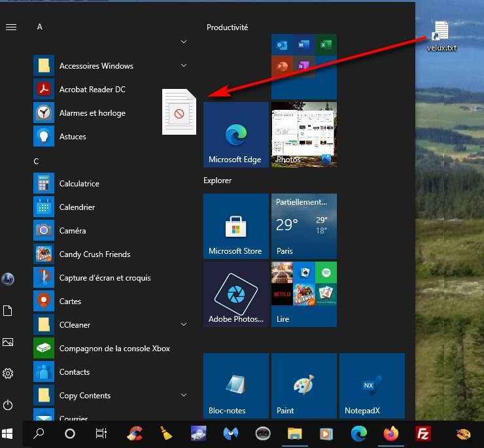Expand the Accessoires Windows folder
Screen dimensions: 484x448
click(184, 65)
